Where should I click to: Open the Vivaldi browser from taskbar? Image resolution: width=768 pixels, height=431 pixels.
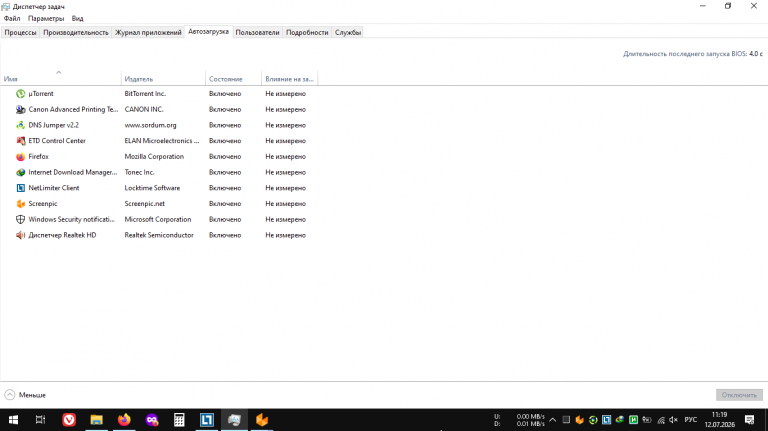point(69,420)
